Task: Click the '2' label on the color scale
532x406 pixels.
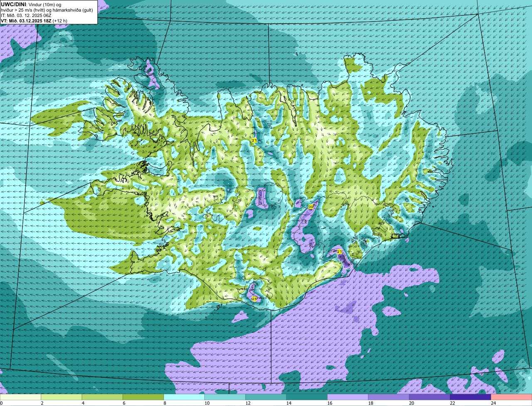Action: [x=42, y=403]
